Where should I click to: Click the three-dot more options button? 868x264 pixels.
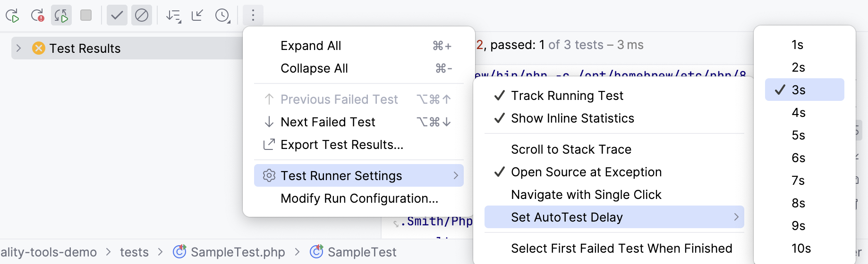tap(253, 16)
